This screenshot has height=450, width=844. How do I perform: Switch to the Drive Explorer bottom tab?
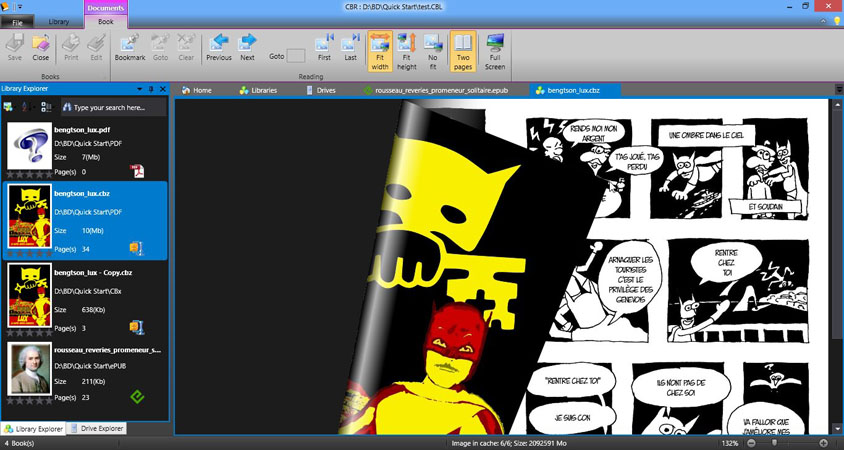point(97,428)
